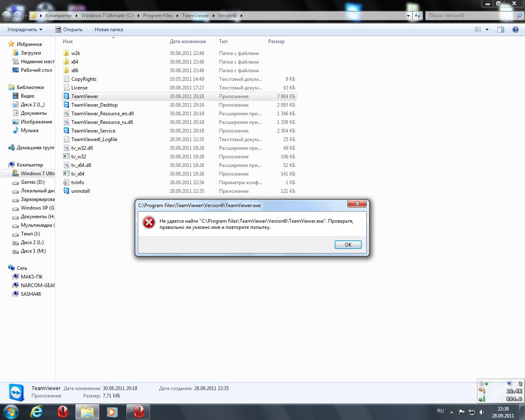Click Program Files in the address breadcrumb
The width and height of the screenshot is (525, 420).
157,16
